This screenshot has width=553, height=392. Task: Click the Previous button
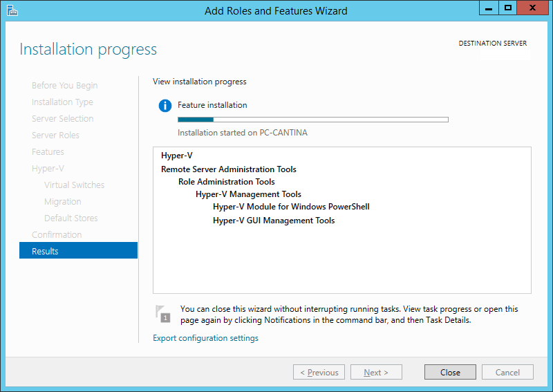319,372
